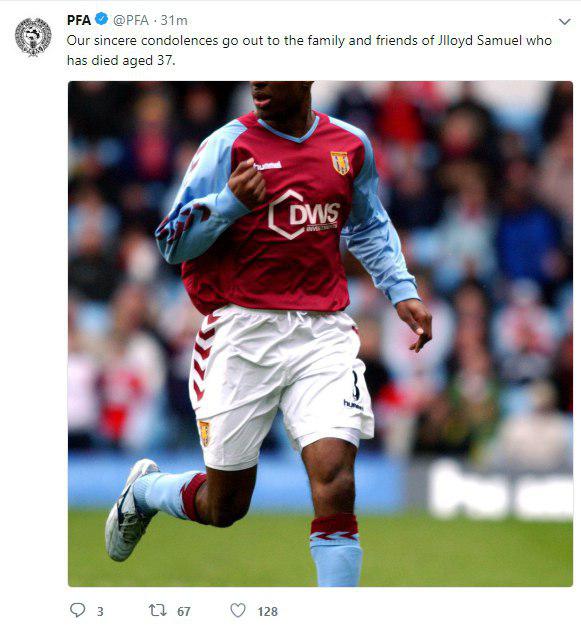
Task: Retweet using the arrows icon
Action: click(x=157, y=610)
